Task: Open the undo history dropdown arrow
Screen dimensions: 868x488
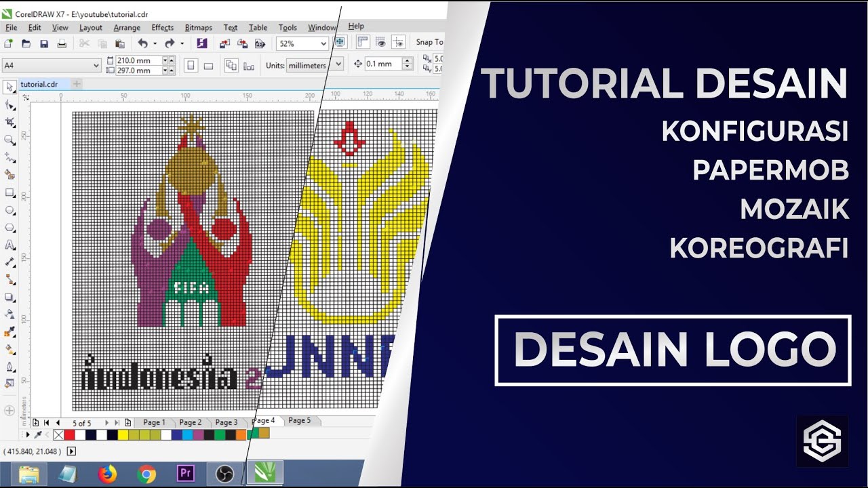Action: click(x=155, y=43)
